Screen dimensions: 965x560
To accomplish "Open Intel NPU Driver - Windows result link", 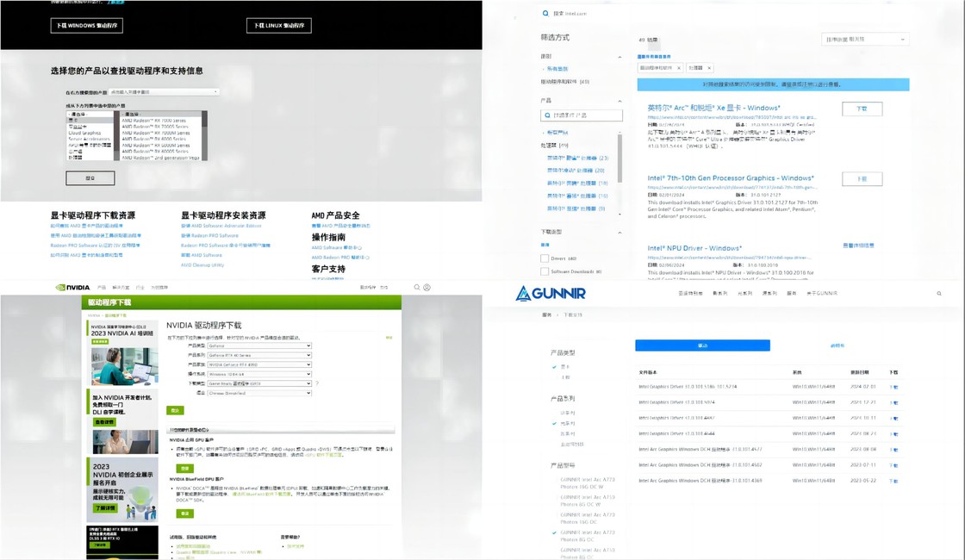I will coord(694,248).
